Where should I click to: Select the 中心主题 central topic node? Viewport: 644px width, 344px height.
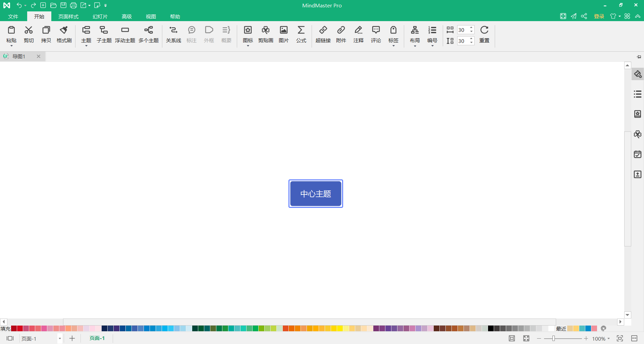315,194
